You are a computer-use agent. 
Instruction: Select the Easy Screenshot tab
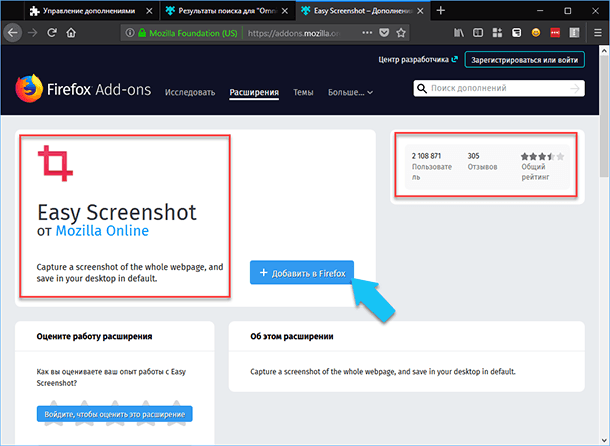coord(363,11)
